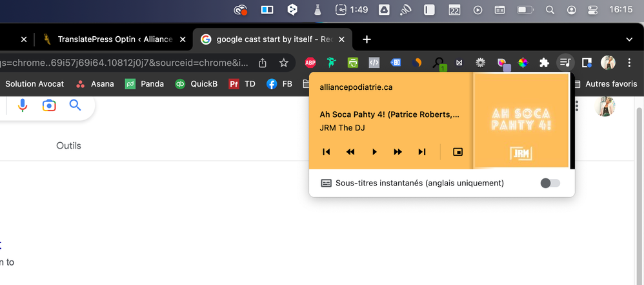Open the gear cog extension icon
Screen dimensions: 644x285
click(x=480, y=63)
